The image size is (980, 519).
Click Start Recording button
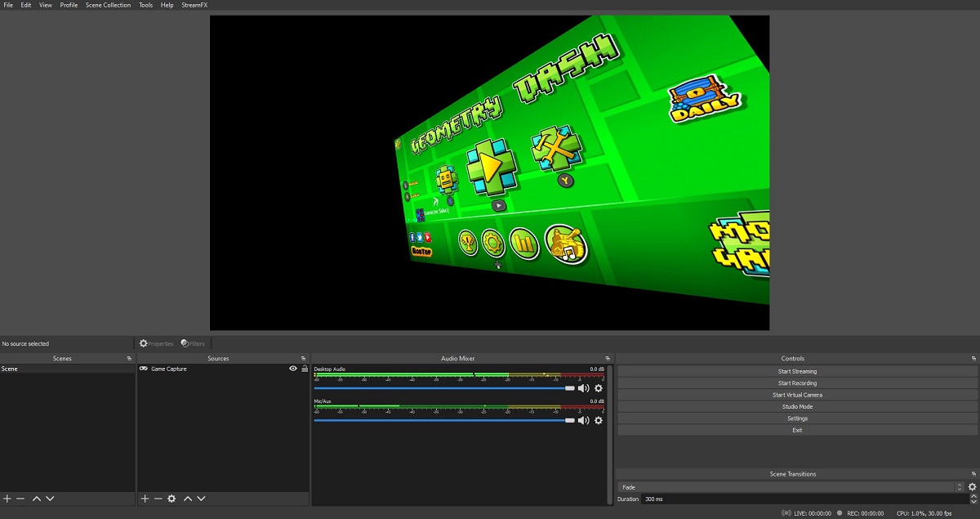point(797,383)
